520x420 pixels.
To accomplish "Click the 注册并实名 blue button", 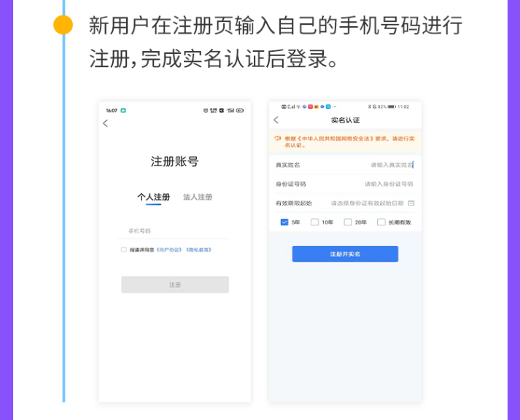I will coord(345,254).
